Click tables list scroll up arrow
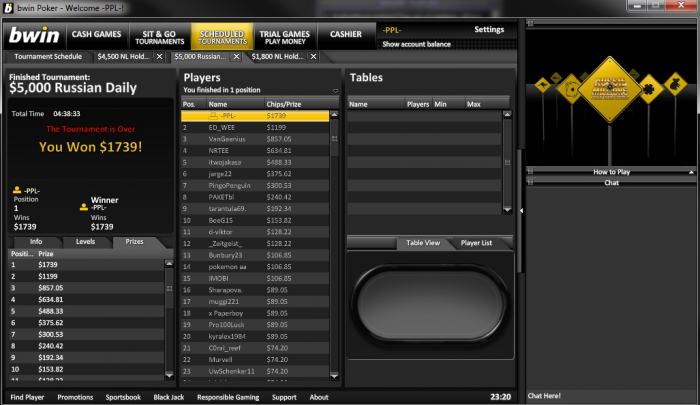This screenshot has width=700, height=405. click(x=507, y=115)
